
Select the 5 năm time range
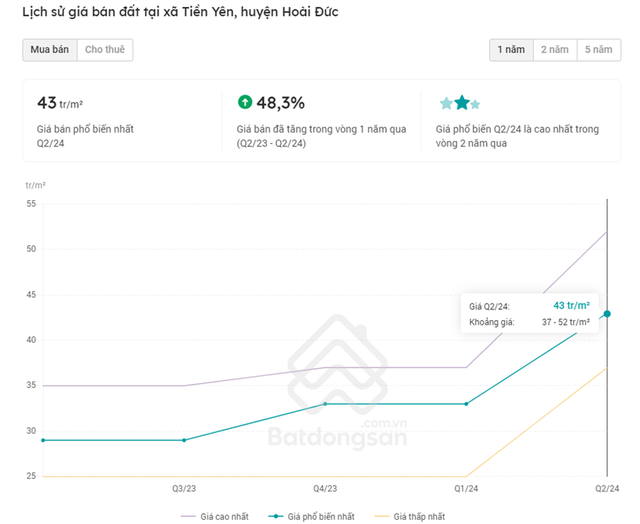tap(598, 50)
